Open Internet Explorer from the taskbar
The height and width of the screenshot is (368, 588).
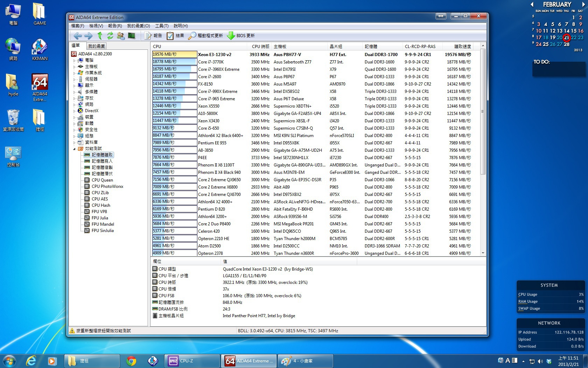click(31, 361)
